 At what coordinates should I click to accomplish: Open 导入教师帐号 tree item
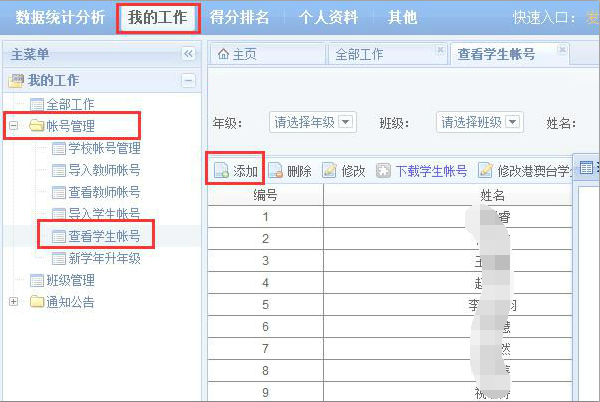pyautogui.click(x=104, y=170)
